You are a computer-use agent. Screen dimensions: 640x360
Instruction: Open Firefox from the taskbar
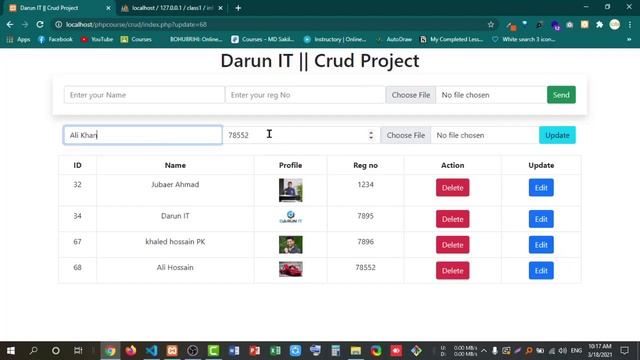click(131, 351)
